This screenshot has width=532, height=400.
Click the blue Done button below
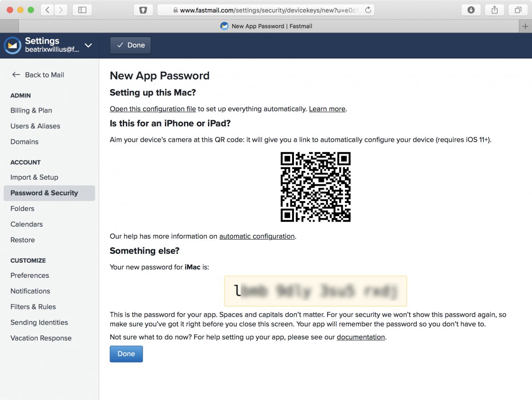coord(126,354)
